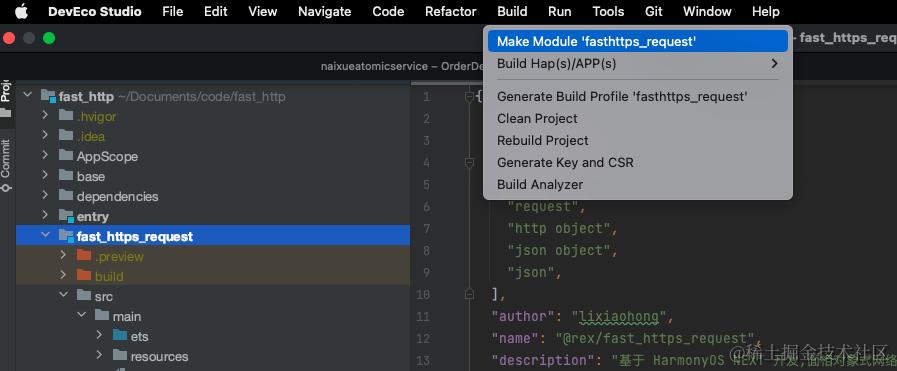The image size is (897, 371).
Task: Open the Build Hap(s)/APP(s) submenu arrow
Action: tap(775, 63)
